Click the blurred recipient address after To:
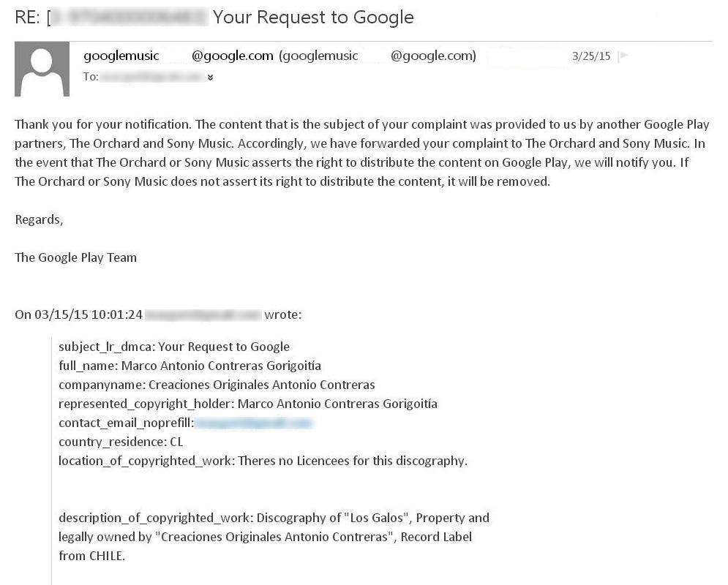 [151, 77]
